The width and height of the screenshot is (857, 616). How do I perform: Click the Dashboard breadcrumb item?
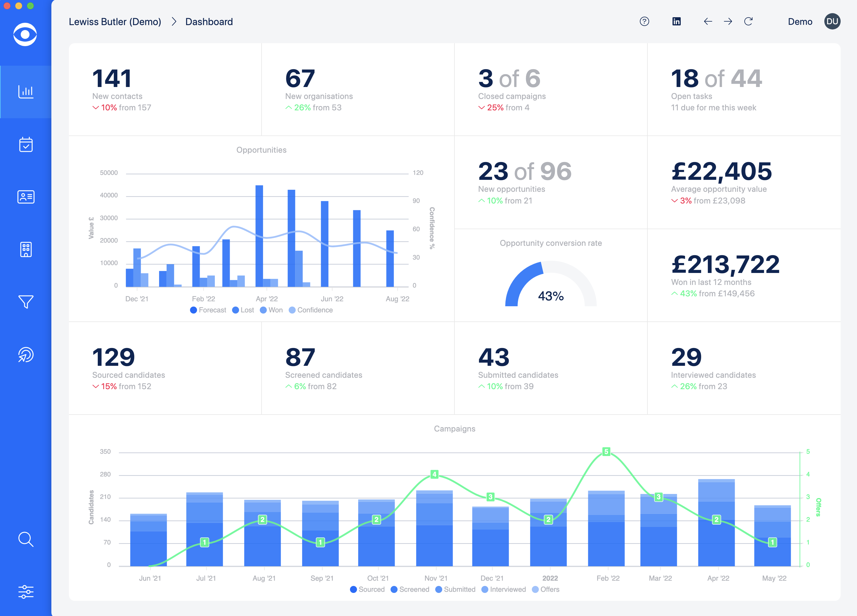pyautogui.click(x=209, y=22)
